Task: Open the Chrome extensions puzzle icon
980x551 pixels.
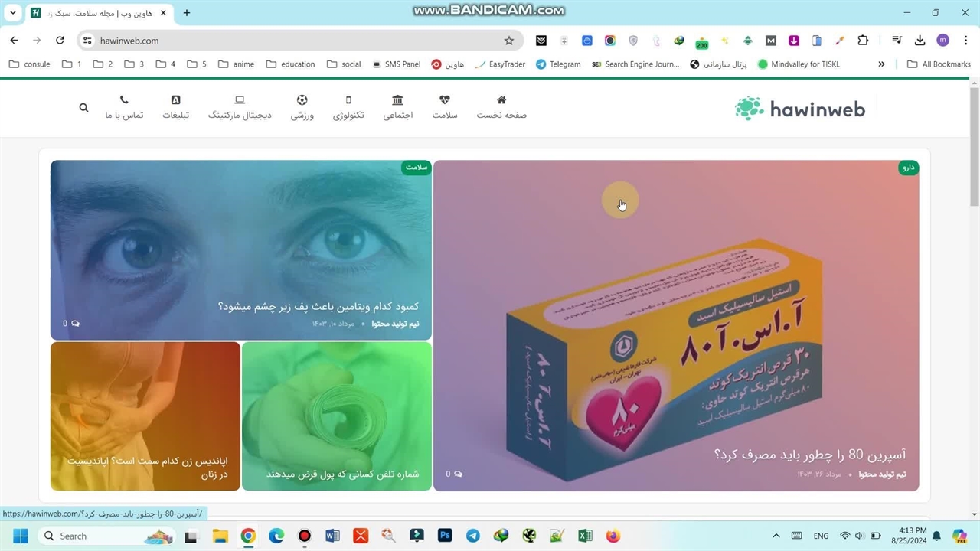Action: click(x=863, y=41)
